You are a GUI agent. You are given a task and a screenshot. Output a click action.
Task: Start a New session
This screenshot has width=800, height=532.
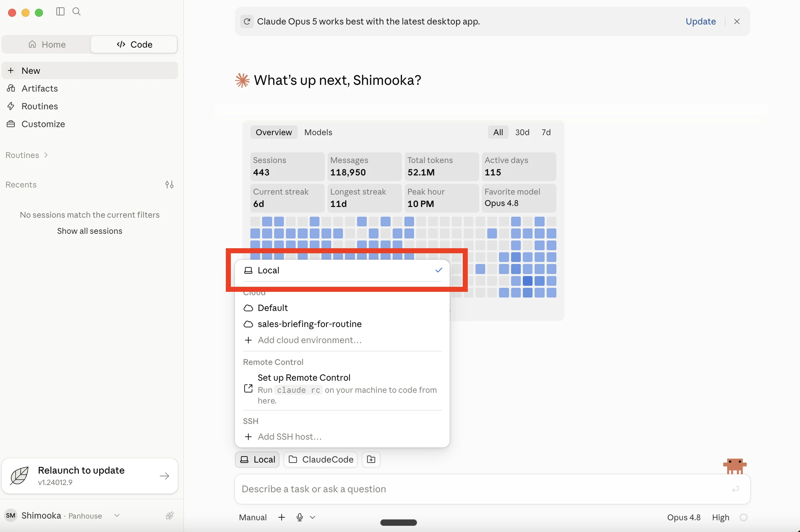point(90,70)
